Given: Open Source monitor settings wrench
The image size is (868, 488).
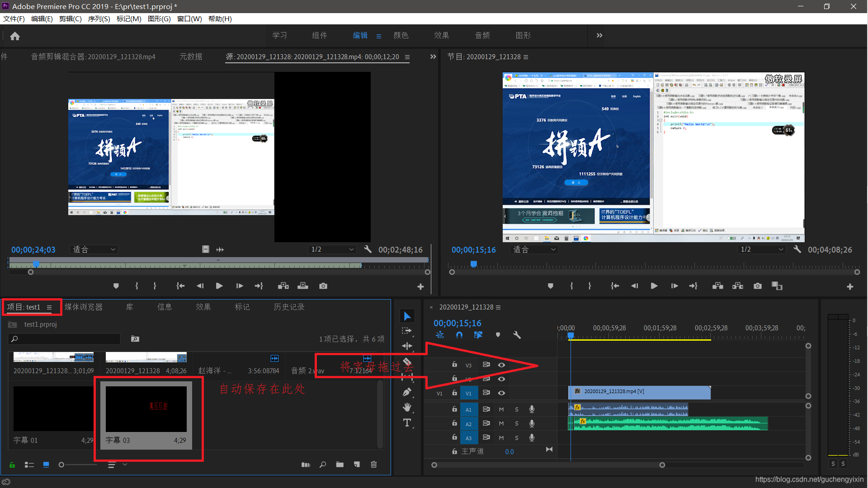Looking at the screenshot, I should pos(368,249).
